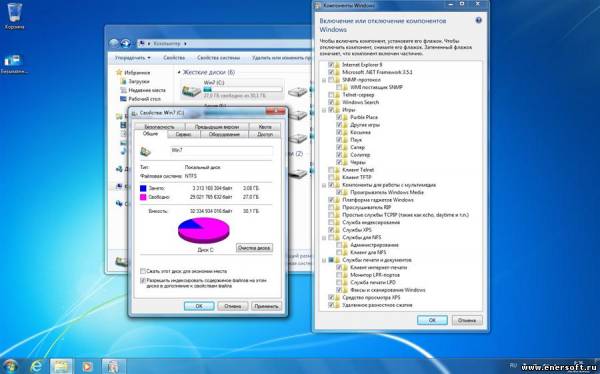Click the Back arrow in the Computer window
The height and width of the screenshot is (374, 600).
point(114,44)
